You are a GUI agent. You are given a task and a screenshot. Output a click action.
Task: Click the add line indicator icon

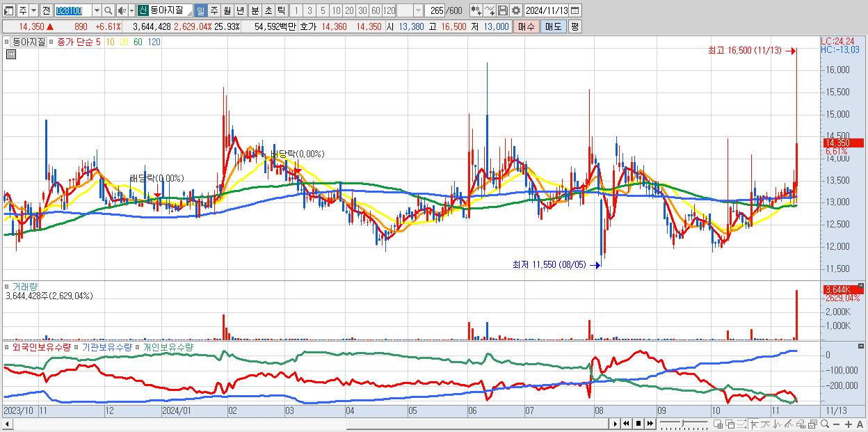pos(489,10)
